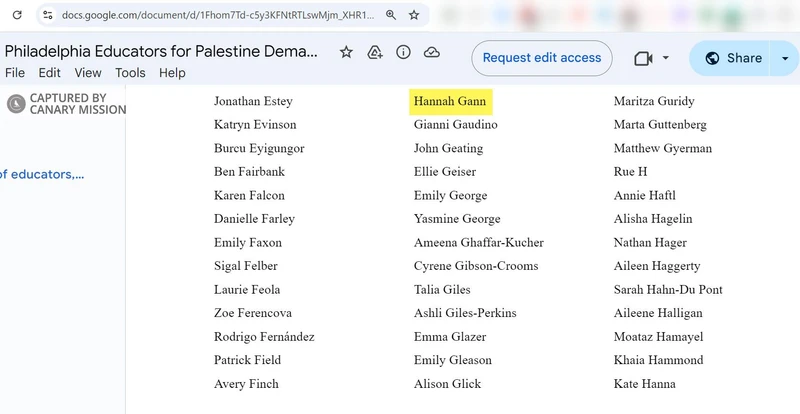Click the name Aileen Haggerty
The height and width of the screenshot is (414, 800).
point(657,266)
